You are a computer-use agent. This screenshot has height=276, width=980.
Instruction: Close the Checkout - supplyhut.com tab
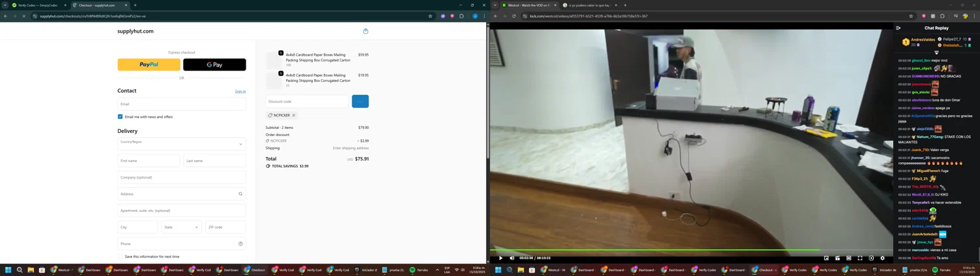[126, 5]
